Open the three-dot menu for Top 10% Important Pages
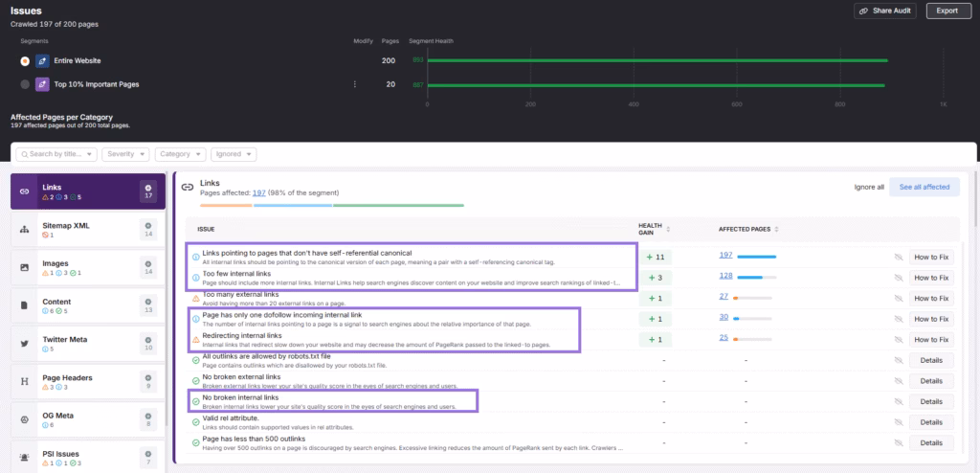This screenshot has height=473, width=980. 355,84
